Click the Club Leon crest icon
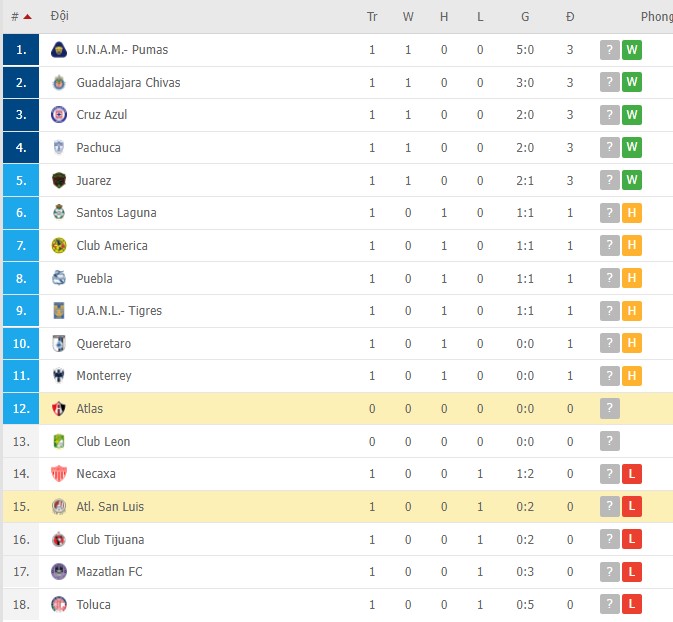The height and width of the screenshot is (622, 673). (x=59, y=441)
